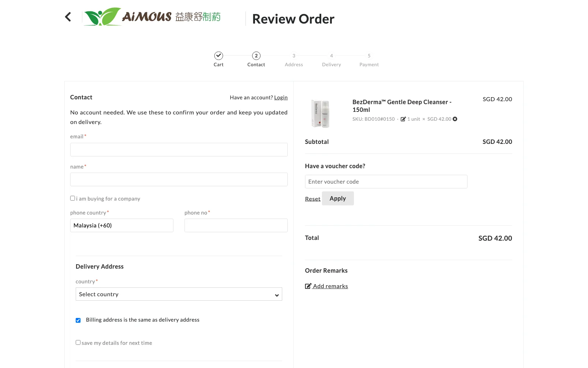
Task: Go to the Delivery step
Action: 331,60
